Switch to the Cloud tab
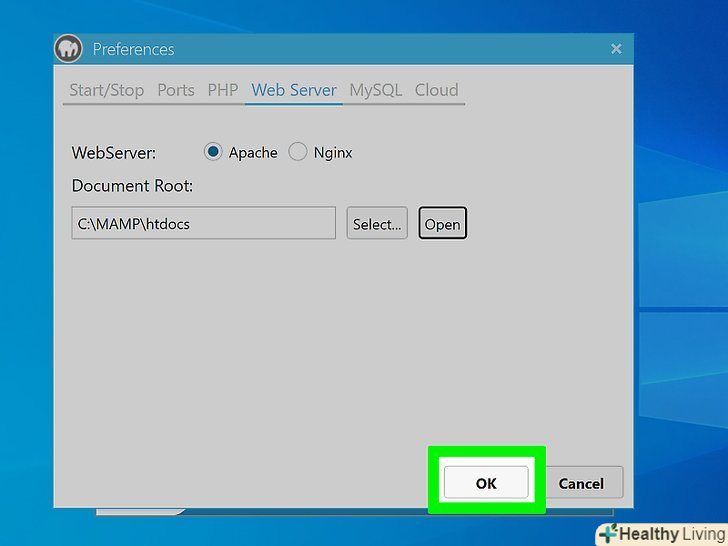 436,90
